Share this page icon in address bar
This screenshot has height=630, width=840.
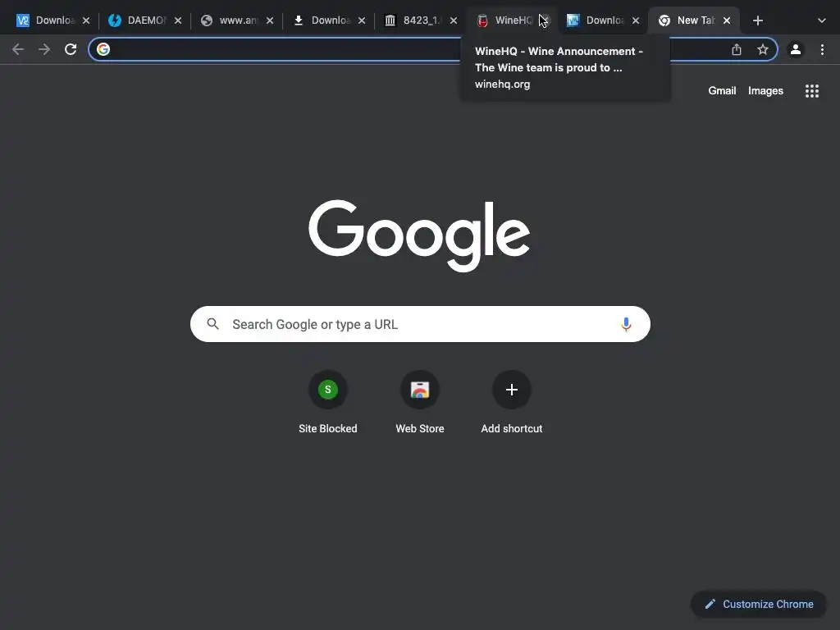coord(737,49)
